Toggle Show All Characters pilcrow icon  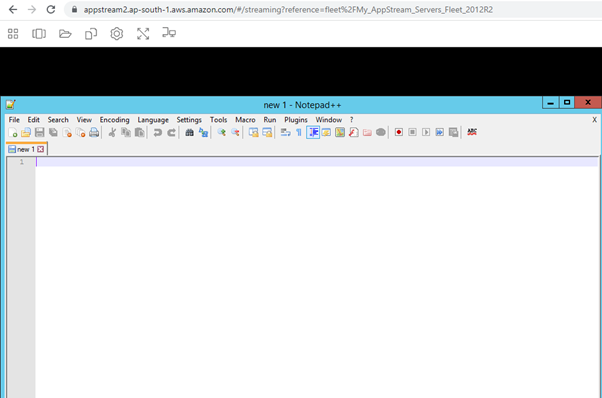point(299,132)
